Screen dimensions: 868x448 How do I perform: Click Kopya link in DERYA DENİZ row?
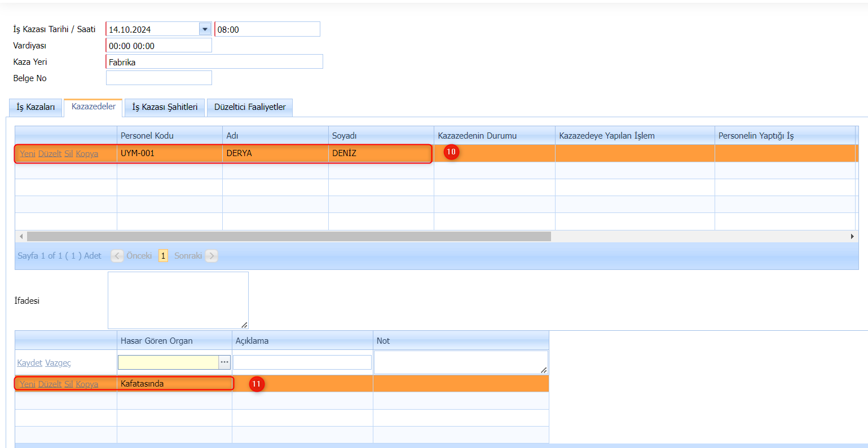tap(87, 154)
